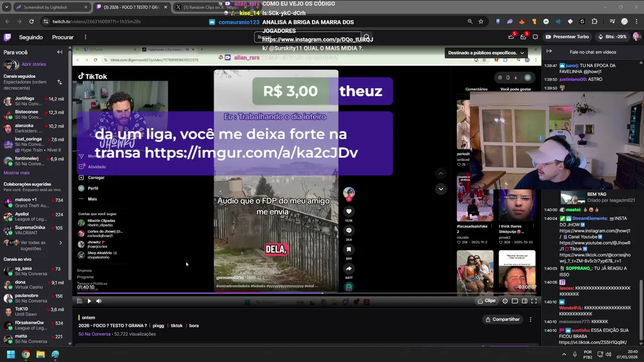Collapse the Para você sidebar
The image size is (644, 362).
point(59,52)
